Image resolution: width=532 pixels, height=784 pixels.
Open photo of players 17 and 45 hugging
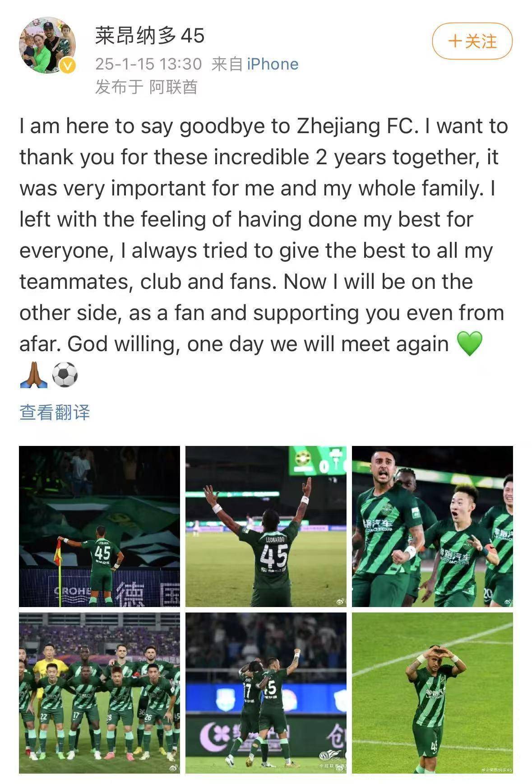[x=266, y=693]
